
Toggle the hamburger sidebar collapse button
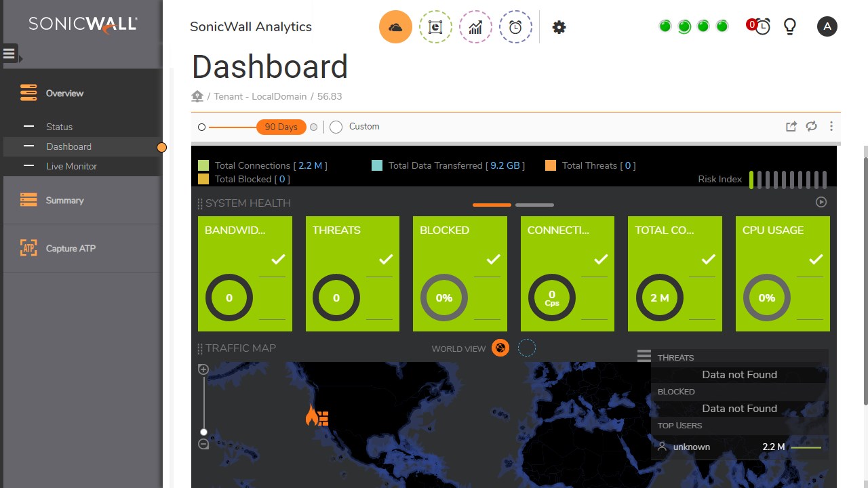9,54
